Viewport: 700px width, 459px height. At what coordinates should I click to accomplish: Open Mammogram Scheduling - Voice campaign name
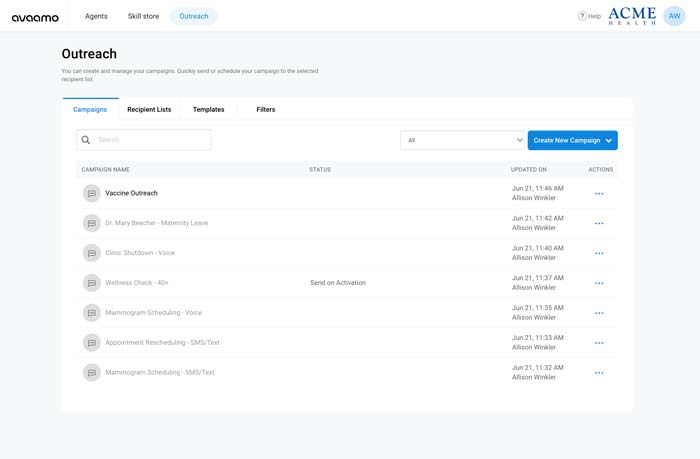coord(154,313)
